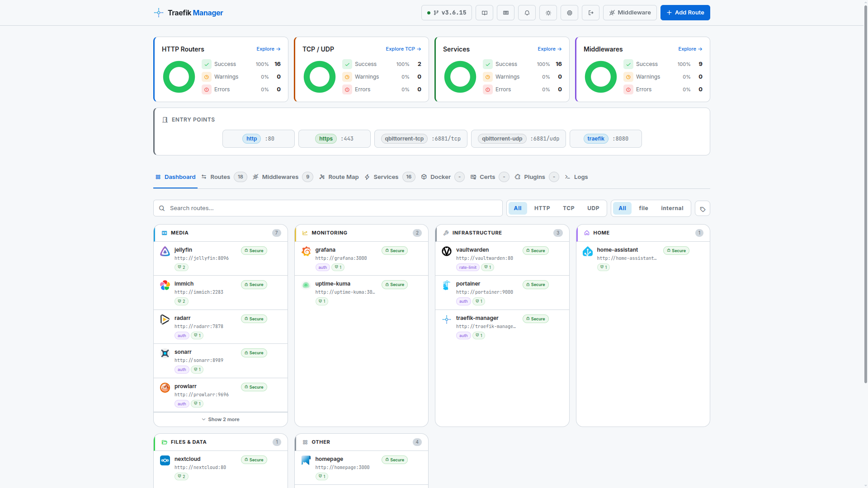Viewport: 868px width, 488px height.
Task: Click the tag filter icon button
Action: tap(702, 209)
